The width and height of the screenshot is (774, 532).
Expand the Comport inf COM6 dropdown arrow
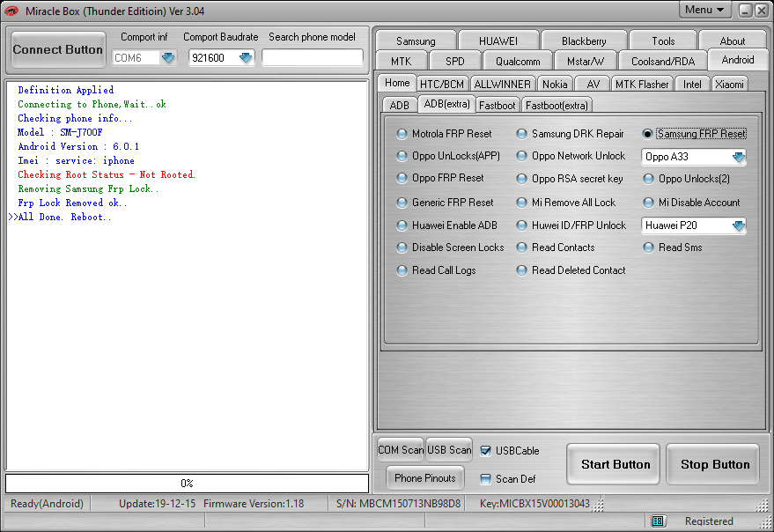pyautogui.click(x=168, y=58)
